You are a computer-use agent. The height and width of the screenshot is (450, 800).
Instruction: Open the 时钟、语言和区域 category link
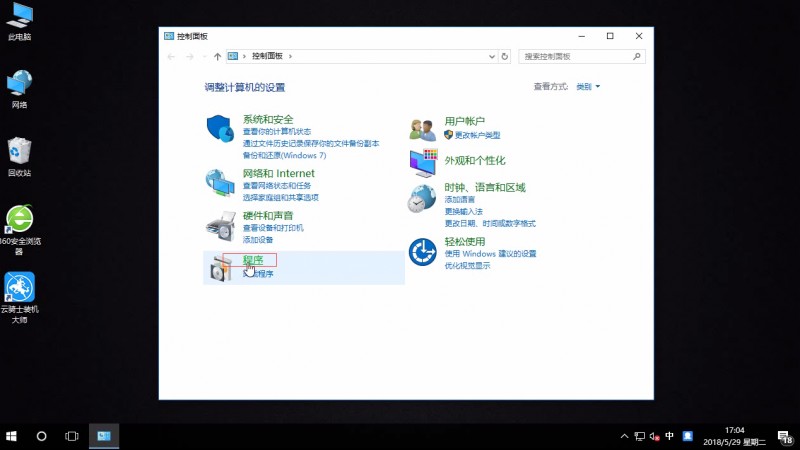(x=485, y=188)
